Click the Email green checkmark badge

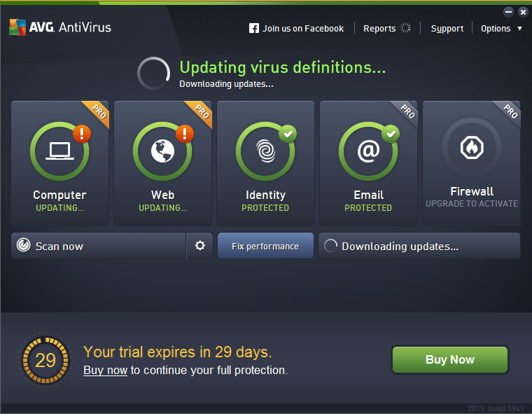click(391, 134)
